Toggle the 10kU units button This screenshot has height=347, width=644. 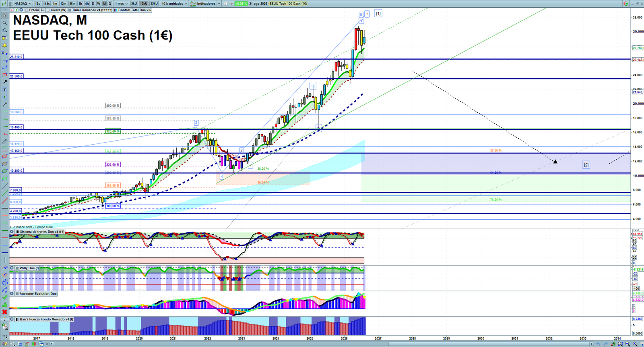[144, 4]
